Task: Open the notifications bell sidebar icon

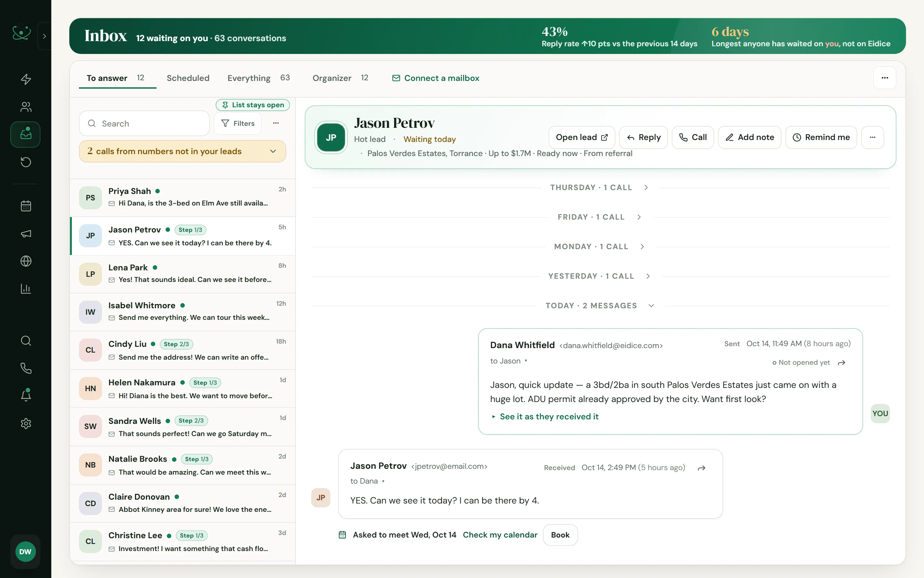Action: coord(26,395)
